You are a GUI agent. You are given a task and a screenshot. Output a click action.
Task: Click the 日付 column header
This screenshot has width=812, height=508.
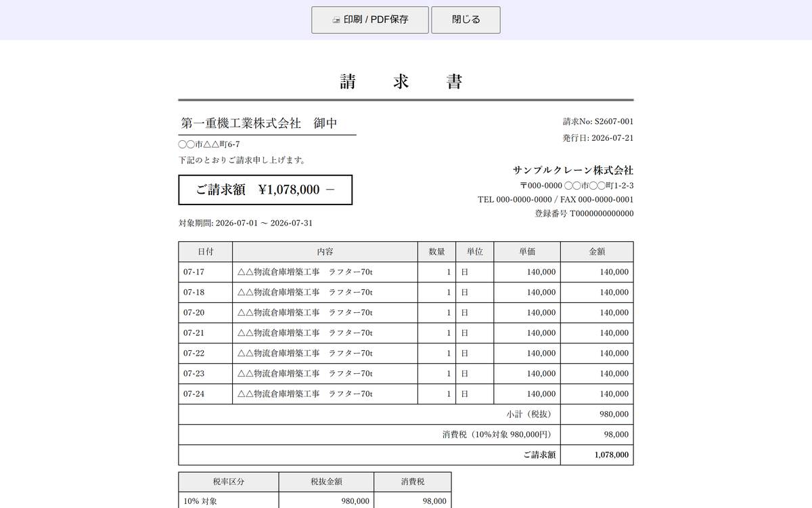tap(206, 251)
